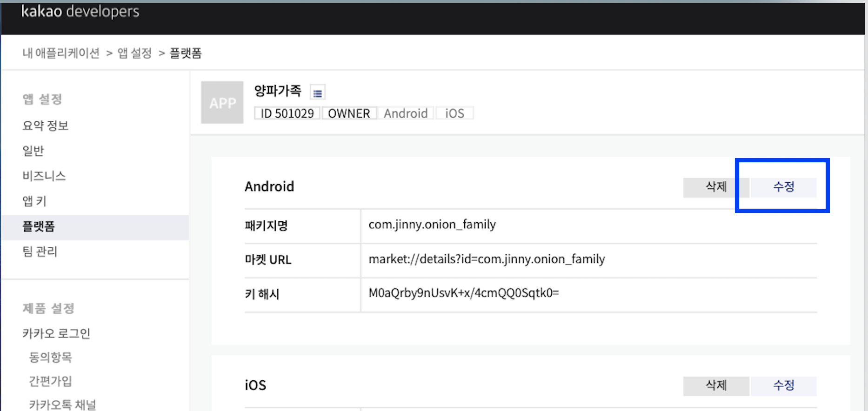Delete the Android platform with 삭제
The height and width of the screenshot is (411, 868).
(x=716, y=187)
